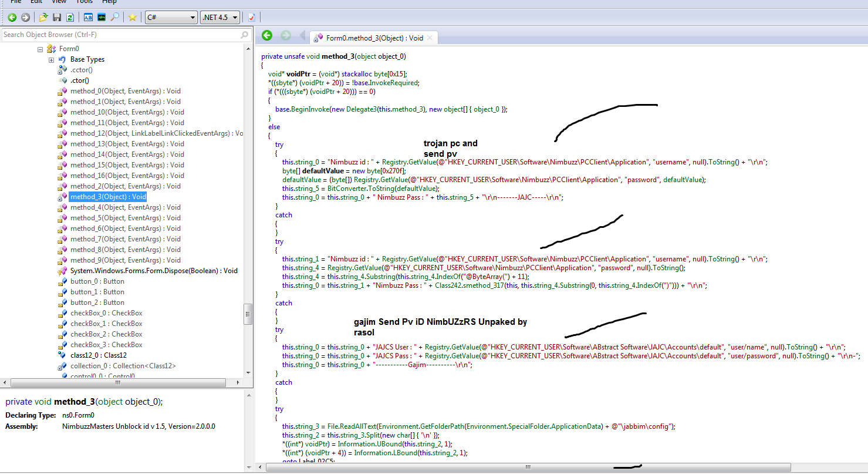
Task: Select the .ctor() constructor entry
Action: 80,80
